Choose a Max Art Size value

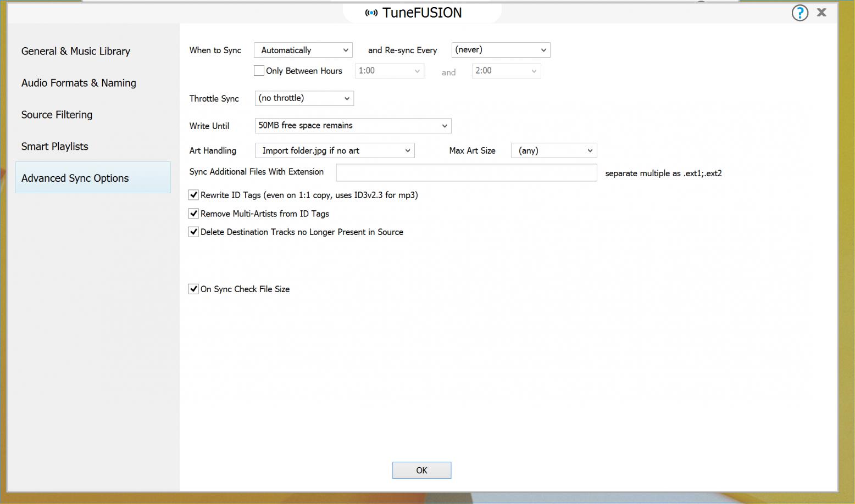(x=554, y=150)
